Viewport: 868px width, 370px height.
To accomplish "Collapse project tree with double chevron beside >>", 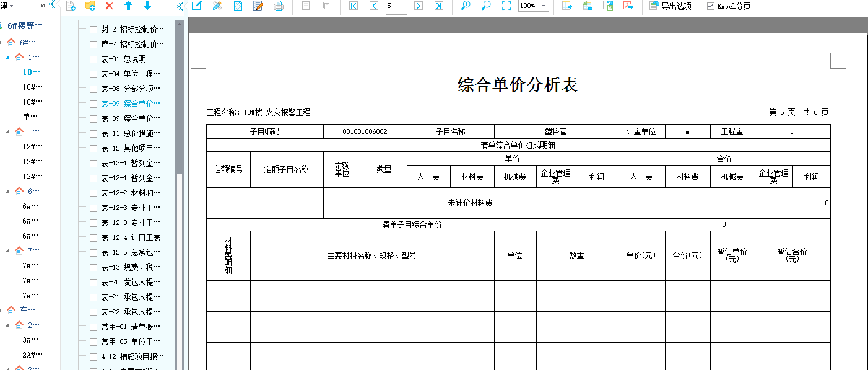I will pyautogui.click(x=52, y=6).
